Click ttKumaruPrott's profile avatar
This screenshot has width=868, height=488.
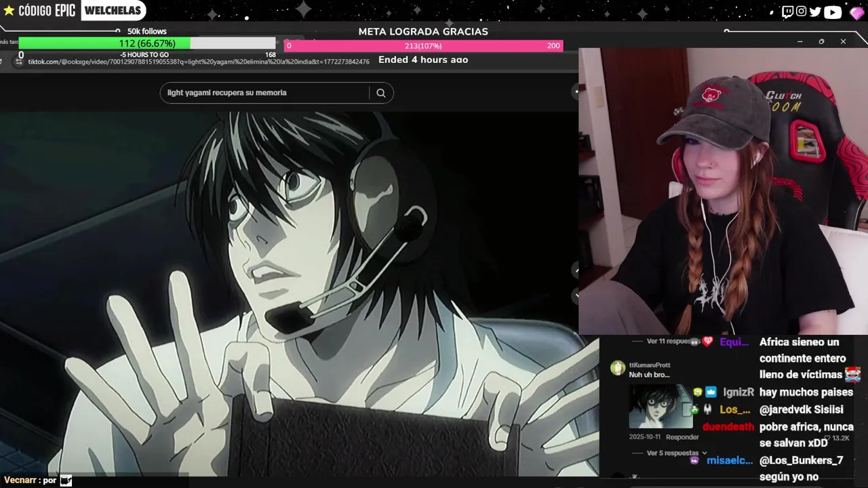pyautogui.click(x=617, y=368)
